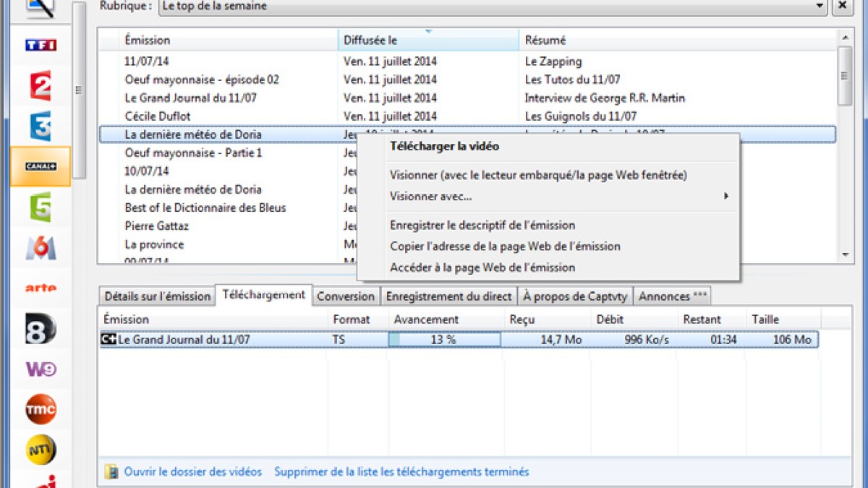The height and width of the screenshot is (488, 868).
Task: Select the Canal+ channel logo
Action: click(x=41, y=166)
